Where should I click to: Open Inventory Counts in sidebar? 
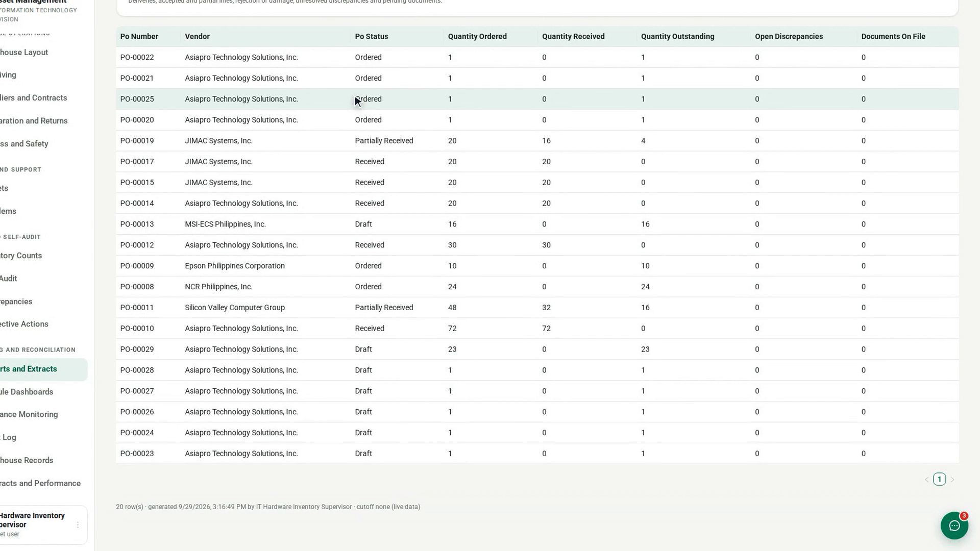(21, 256)
